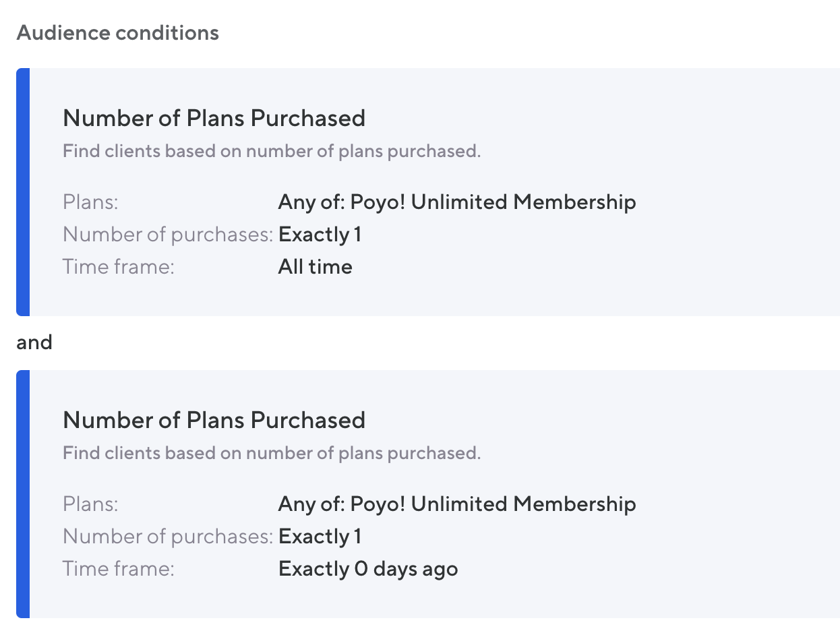Screen dimensions: 840x635
Task: Select Exactly 1 in the All time condition
Action: pyautogui.click(x=320, y=235)
